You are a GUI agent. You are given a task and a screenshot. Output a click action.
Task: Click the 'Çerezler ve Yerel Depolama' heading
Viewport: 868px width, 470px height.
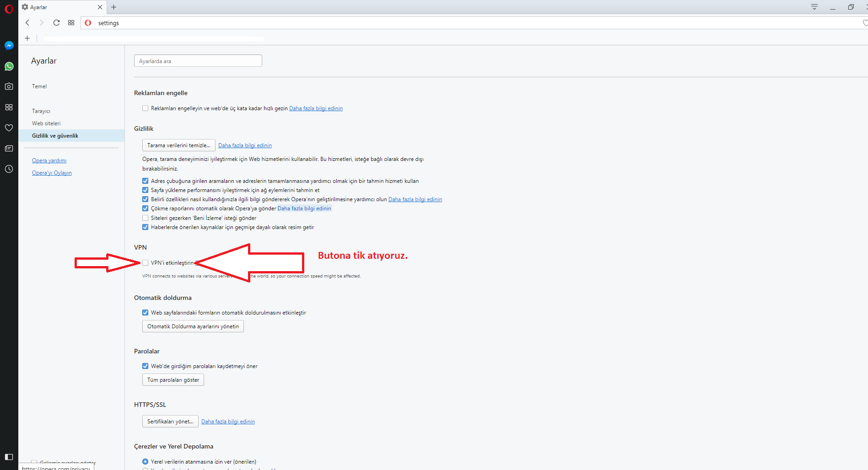click(173, 446)
